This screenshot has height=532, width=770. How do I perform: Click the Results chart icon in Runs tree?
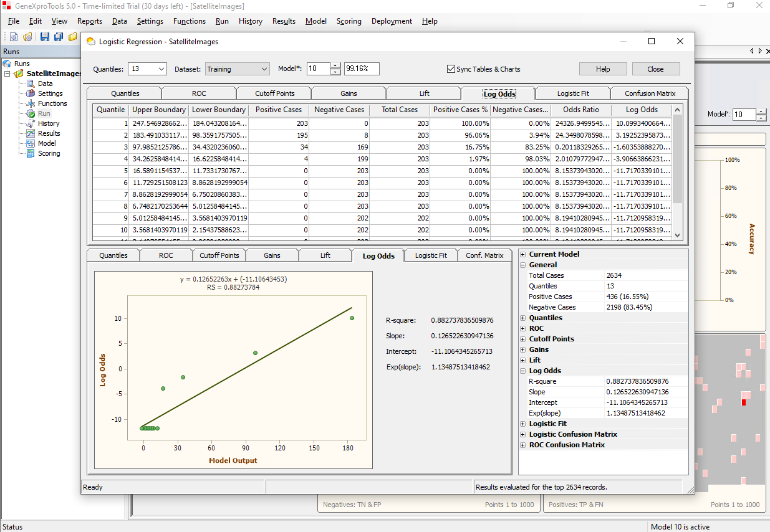click(x=31, y=133)
